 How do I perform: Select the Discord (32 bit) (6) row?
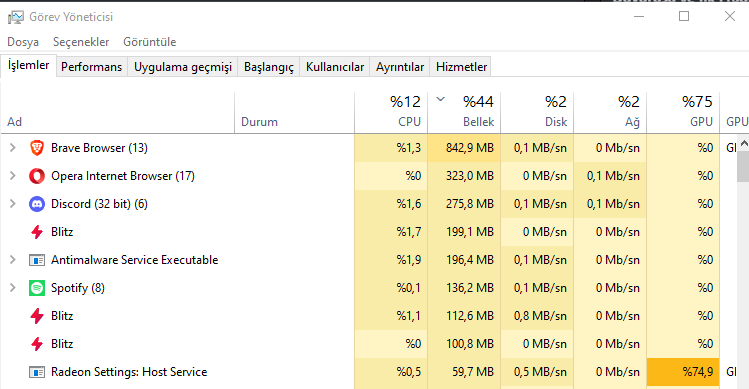369,204
